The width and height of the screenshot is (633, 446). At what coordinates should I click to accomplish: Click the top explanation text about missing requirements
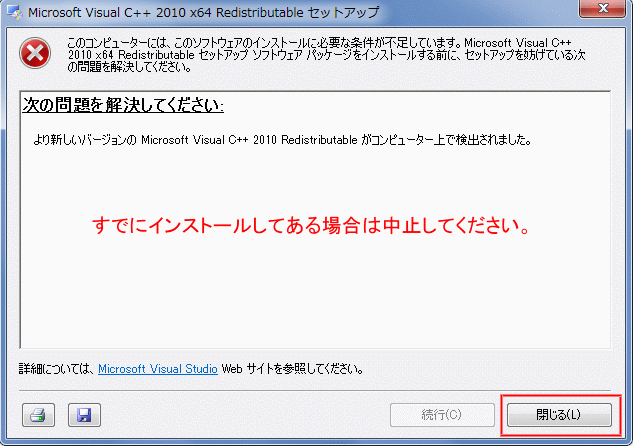click(326, 54)
